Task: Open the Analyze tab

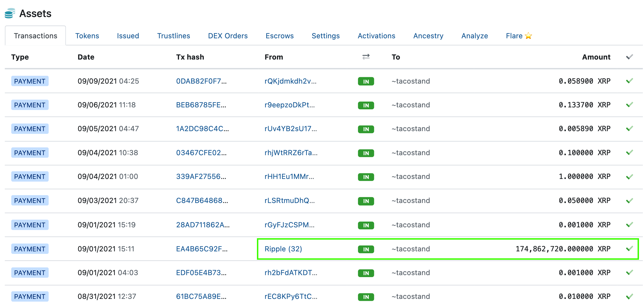Action: point(474,36)
